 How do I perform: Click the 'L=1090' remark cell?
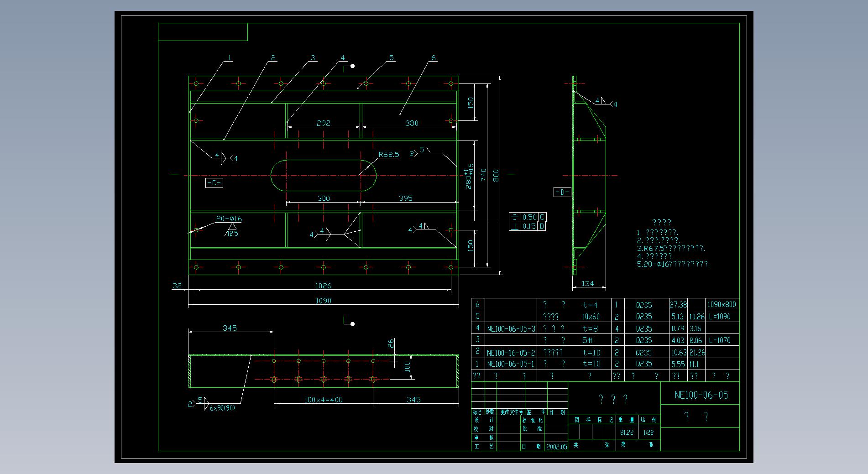[720, 317]
